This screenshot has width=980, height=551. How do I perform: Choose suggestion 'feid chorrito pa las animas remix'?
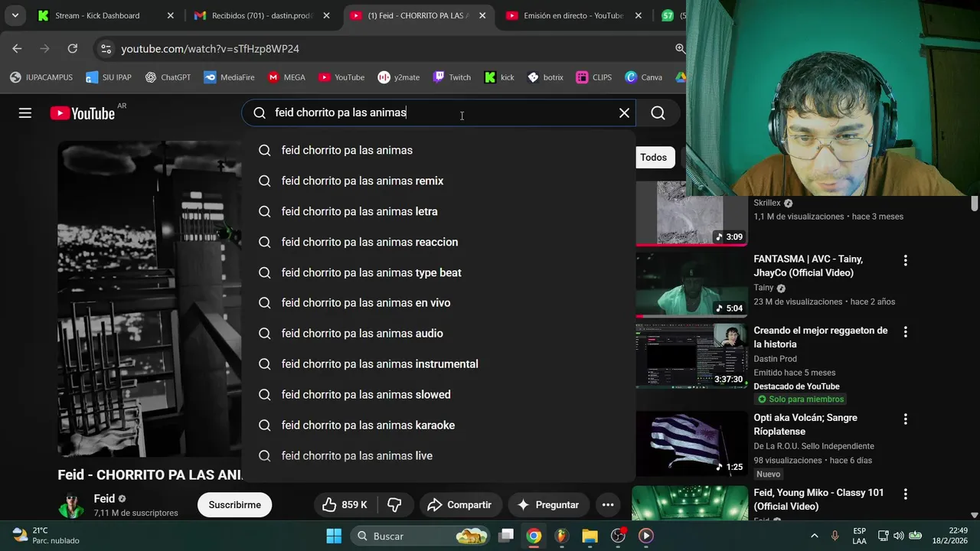coord(439,181)
